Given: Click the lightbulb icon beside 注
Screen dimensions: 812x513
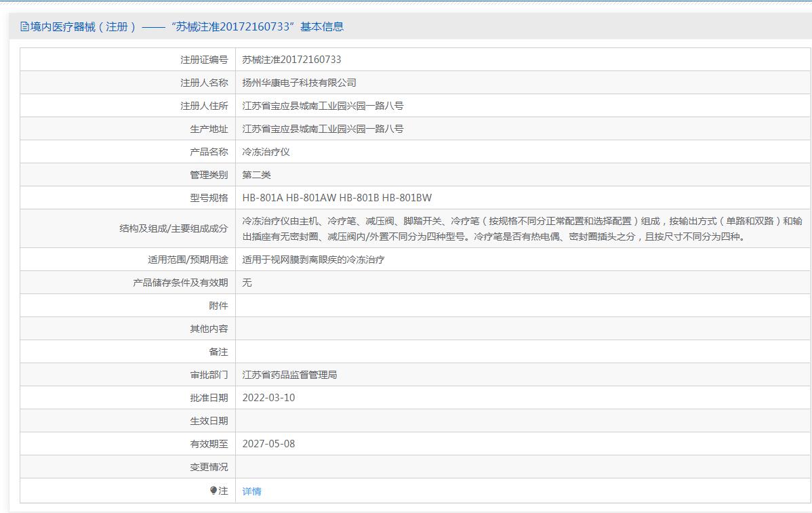Looking at the screenshot, I should click(214, 491).
